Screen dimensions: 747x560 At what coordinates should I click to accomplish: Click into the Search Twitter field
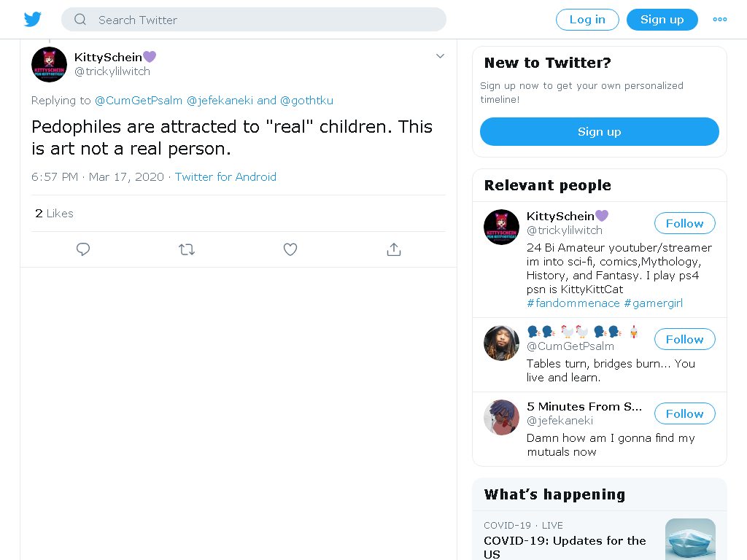[x=253, y=20]
